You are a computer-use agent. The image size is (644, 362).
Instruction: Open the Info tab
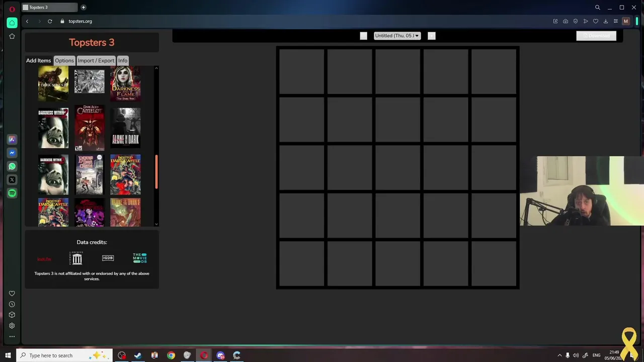pos(123,60)
